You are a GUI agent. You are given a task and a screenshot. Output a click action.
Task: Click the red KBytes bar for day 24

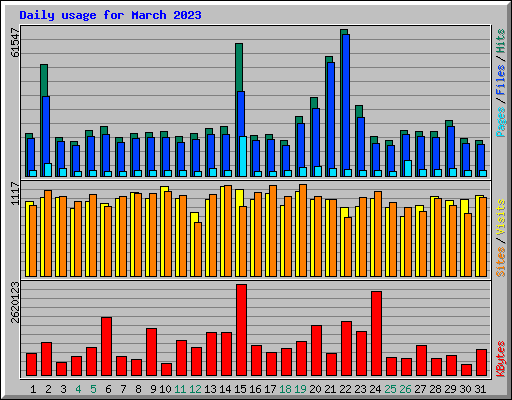point(376,334)
